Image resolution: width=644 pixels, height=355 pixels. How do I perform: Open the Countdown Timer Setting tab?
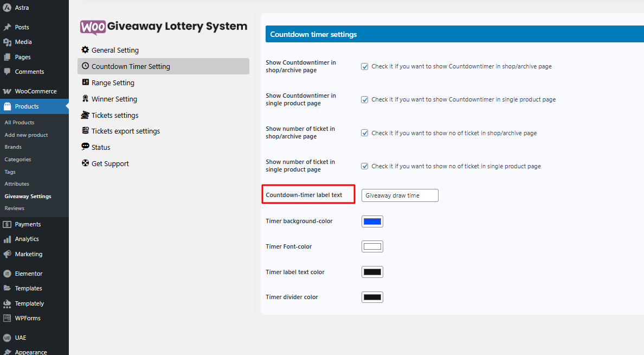131,66
